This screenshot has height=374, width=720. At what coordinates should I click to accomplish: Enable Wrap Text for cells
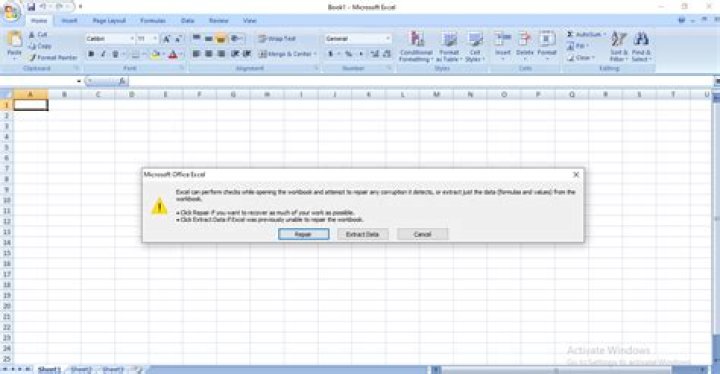pyautogui.click(x=277, y=39)
